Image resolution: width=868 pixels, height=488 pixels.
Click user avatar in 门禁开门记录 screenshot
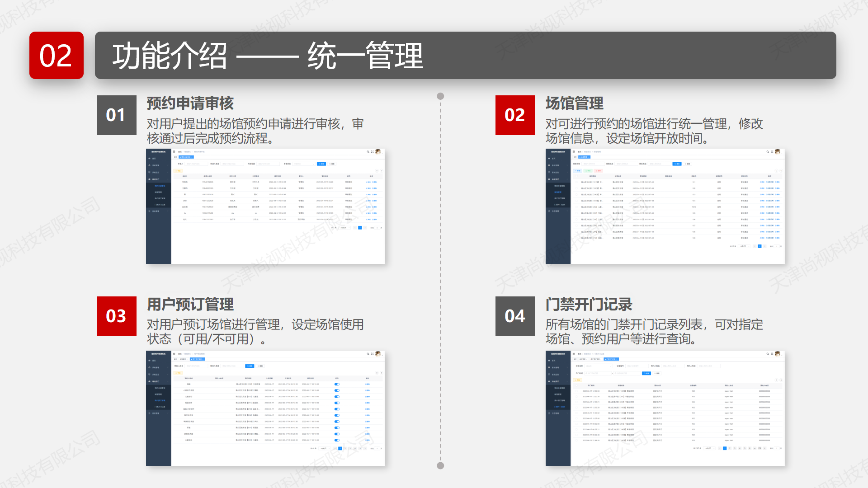click(778, 354)
